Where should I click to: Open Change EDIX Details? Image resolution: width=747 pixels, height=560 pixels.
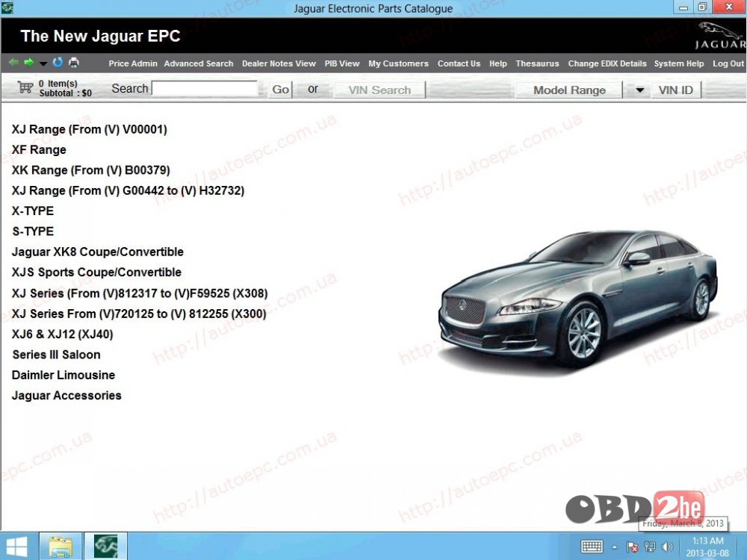(x=607, y=63)
